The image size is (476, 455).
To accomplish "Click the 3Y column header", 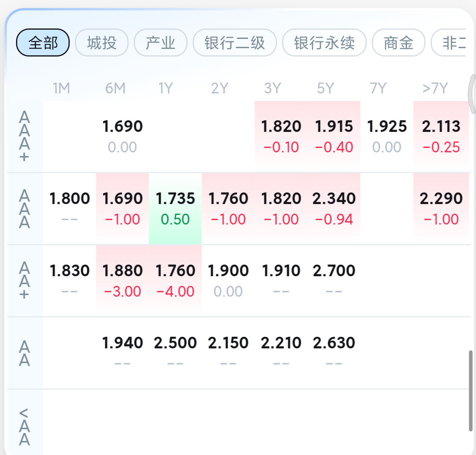I will [x=272, y=88].
